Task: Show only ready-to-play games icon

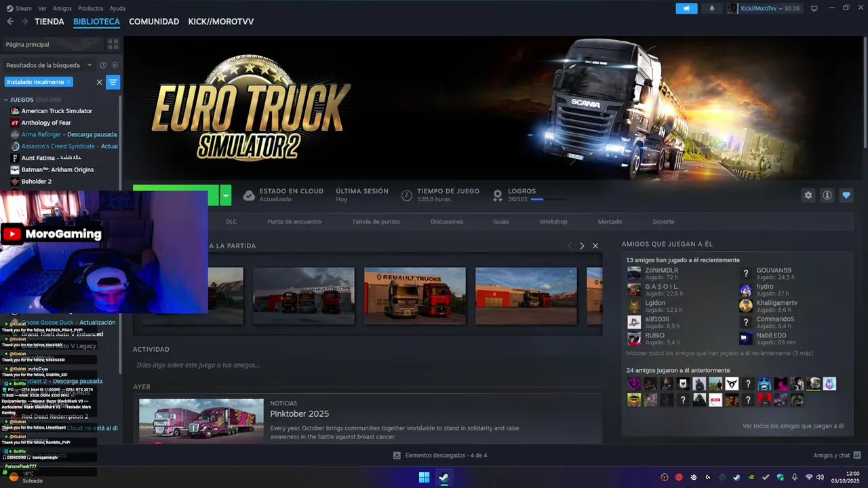Action: (115, 65)
